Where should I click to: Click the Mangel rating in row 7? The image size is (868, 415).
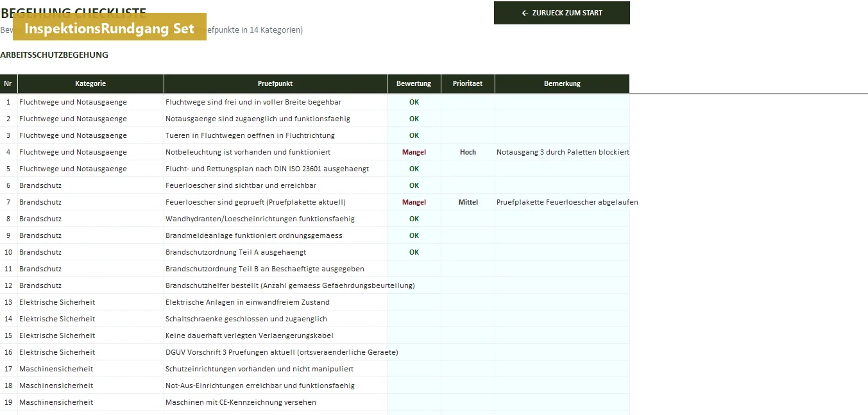point(414,202)
